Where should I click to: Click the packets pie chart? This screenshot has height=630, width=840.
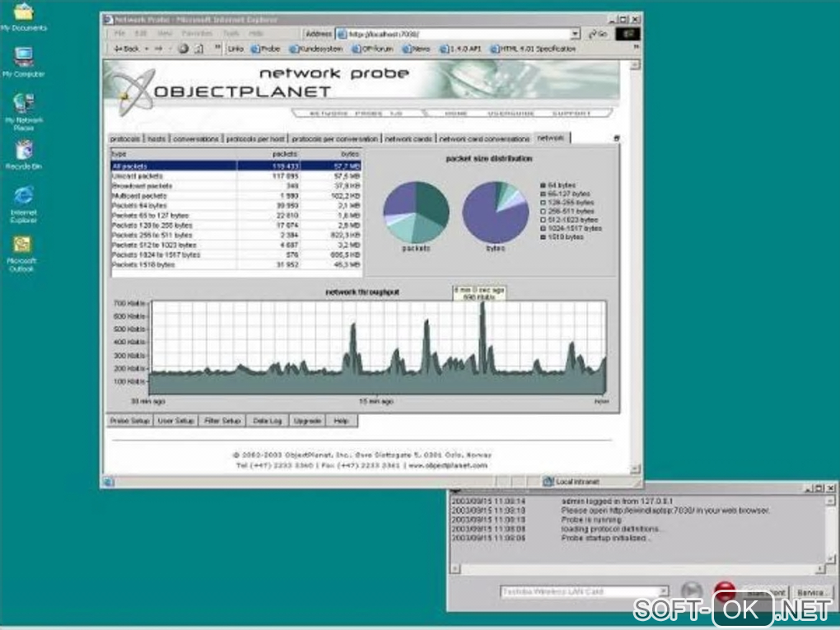[x=416, y=212]
